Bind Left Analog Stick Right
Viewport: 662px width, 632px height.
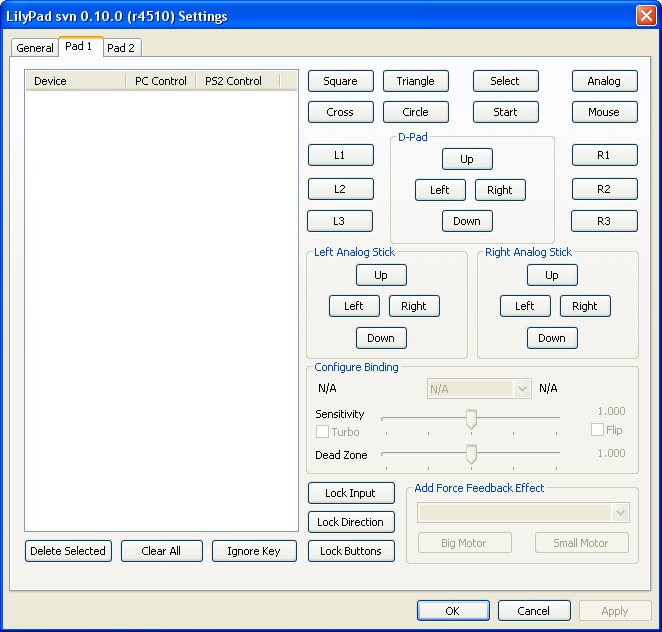coord(414,306)
